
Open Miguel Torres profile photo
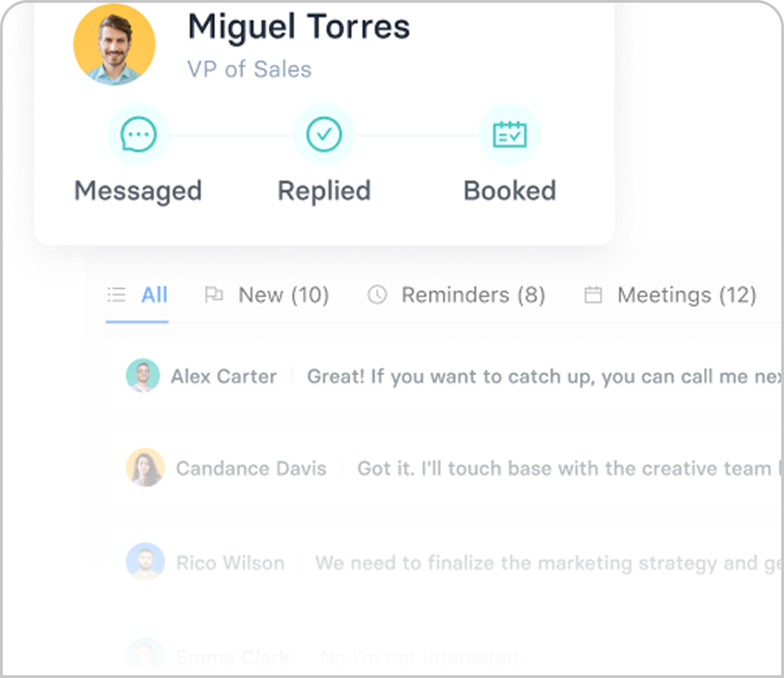(x=114, y=45)
